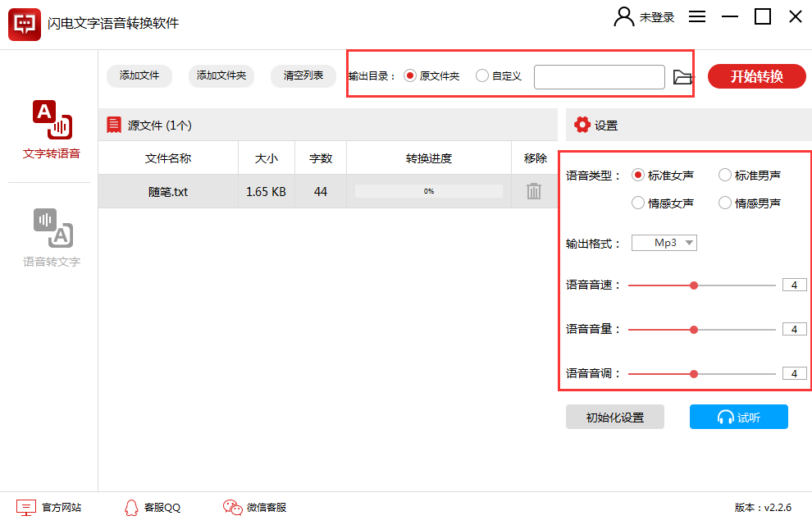Click the custom output path input field
Image resolution: width=812 pixels, height=525 pixels.
coord(599,76)
